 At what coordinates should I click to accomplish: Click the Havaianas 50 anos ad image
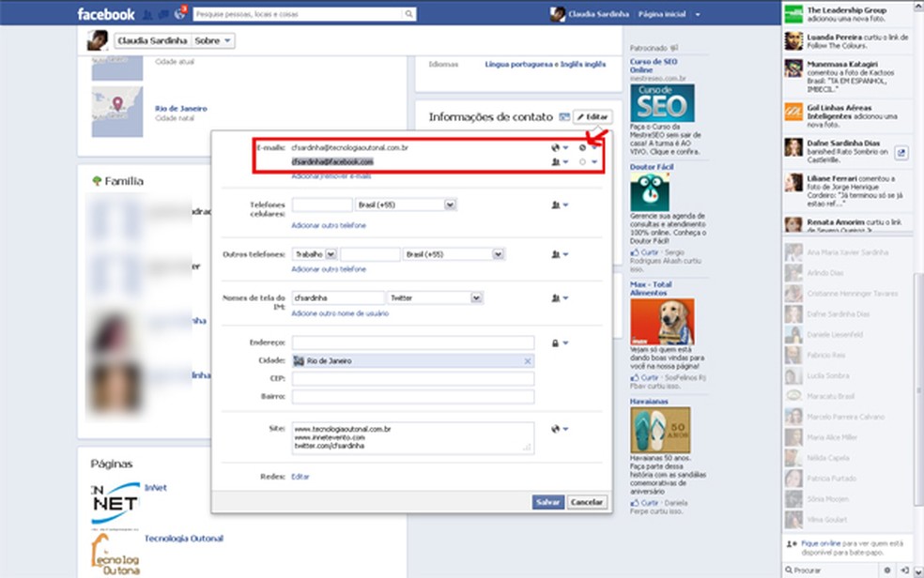(660, 431)
